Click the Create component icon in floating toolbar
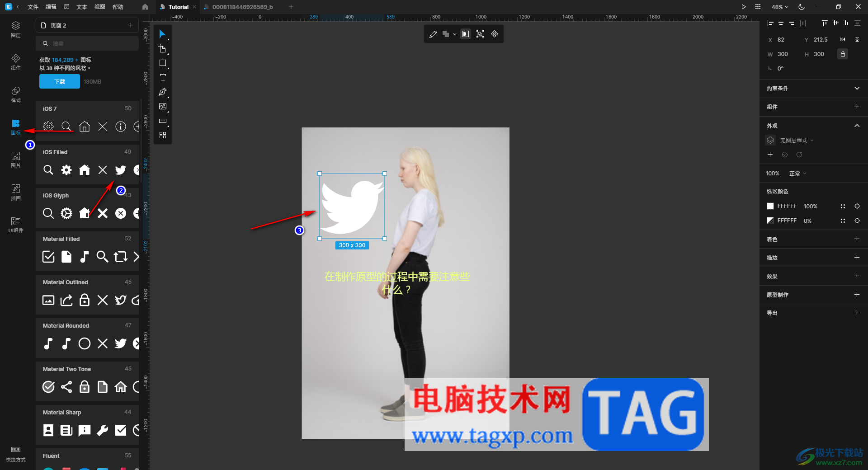Screen dimensions: 868x470 point(495,34)
